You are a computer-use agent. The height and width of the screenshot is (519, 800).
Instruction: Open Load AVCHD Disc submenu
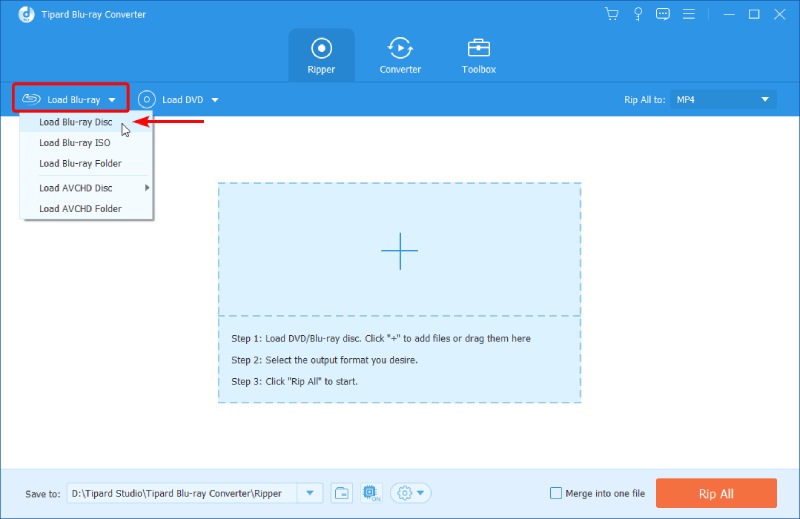pos(86,188)
